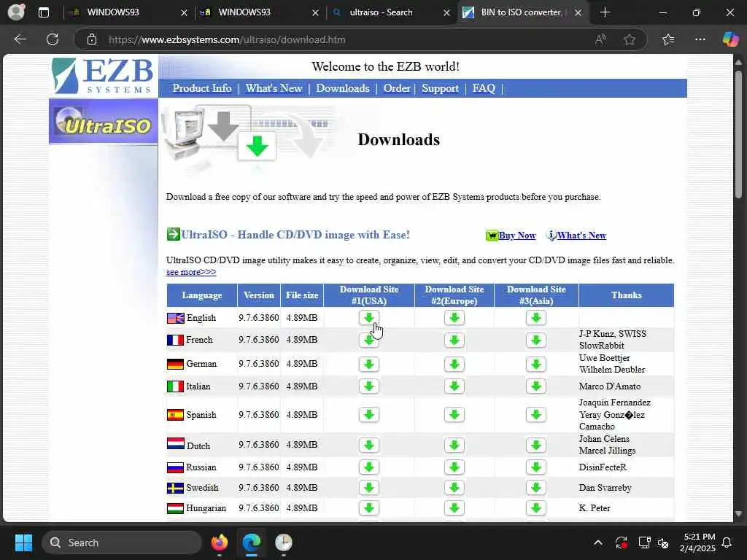
Task: Download Italian version from USA site
Action: coord(368,386)
